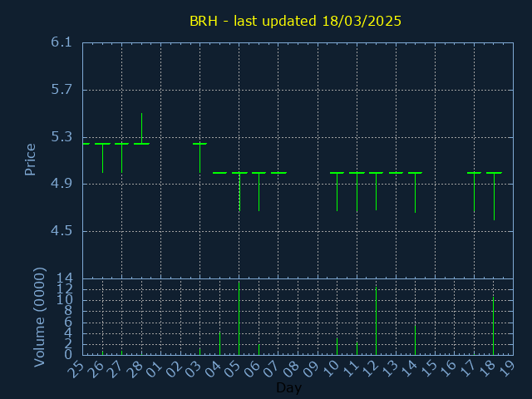Click day label 09 on the x-axis
Viewport: 532px width, 399px height.
pos(311,369)
